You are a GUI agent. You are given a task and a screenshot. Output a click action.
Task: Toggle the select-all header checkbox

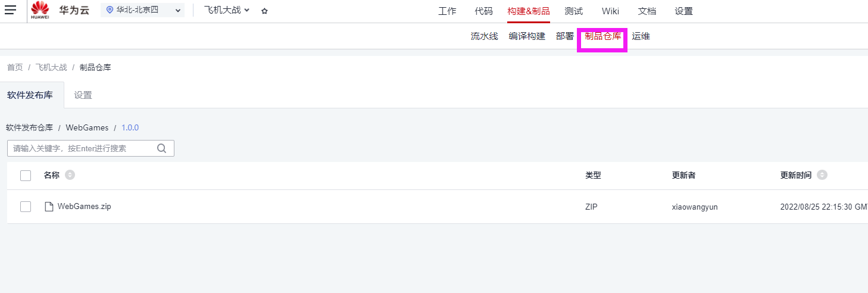tap(26, 176)
